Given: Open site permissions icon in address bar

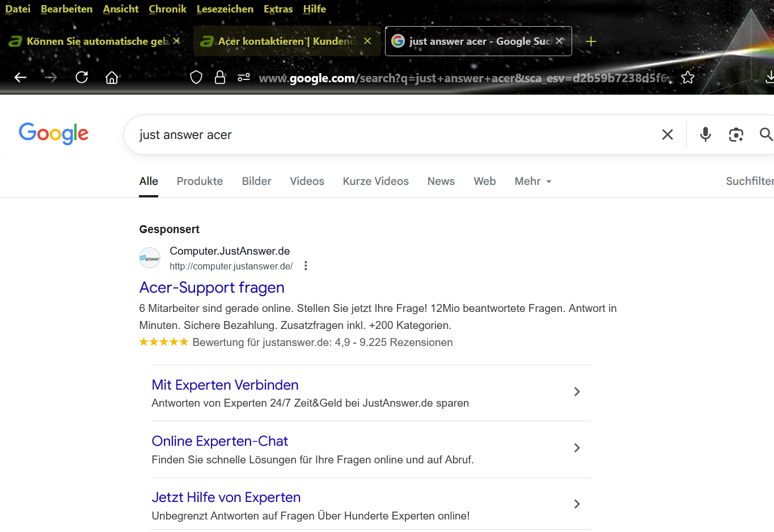Looking at the screenshot, I should click(x=244, y=78).
